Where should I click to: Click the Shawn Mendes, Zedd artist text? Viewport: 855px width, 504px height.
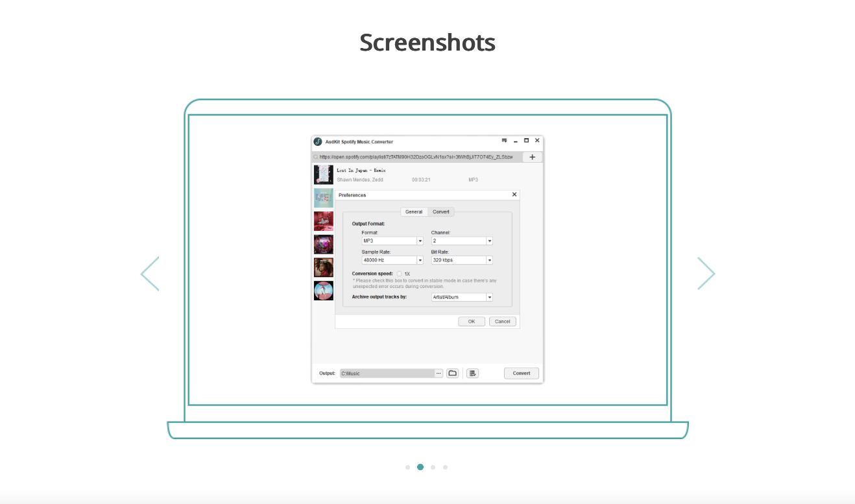tap(360, 180)
